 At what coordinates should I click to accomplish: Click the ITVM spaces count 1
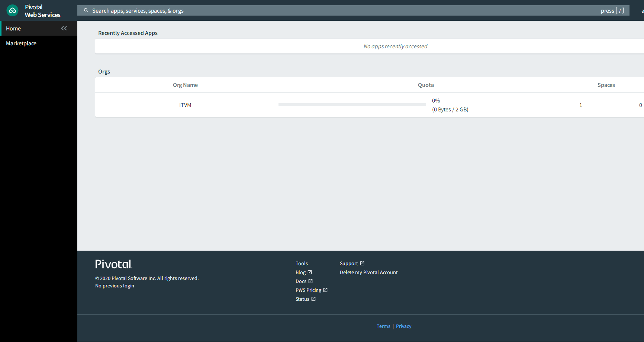(581, 105)
